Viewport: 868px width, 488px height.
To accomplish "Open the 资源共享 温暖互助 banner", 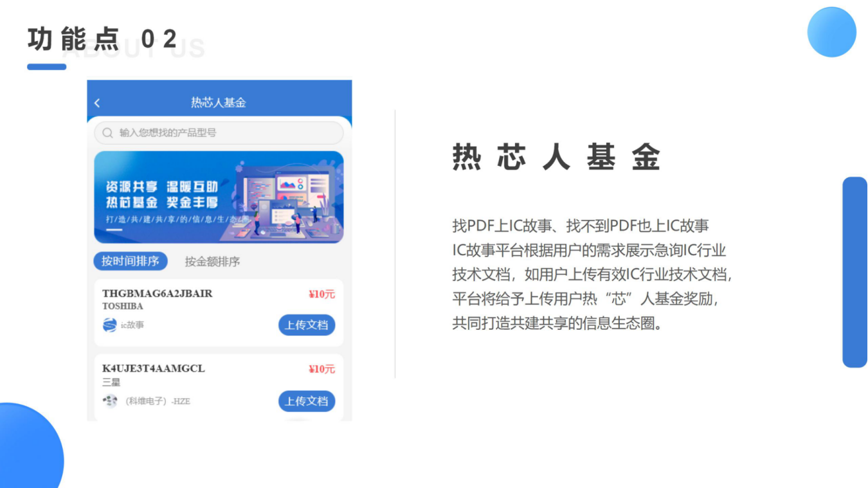I will 219,197.
